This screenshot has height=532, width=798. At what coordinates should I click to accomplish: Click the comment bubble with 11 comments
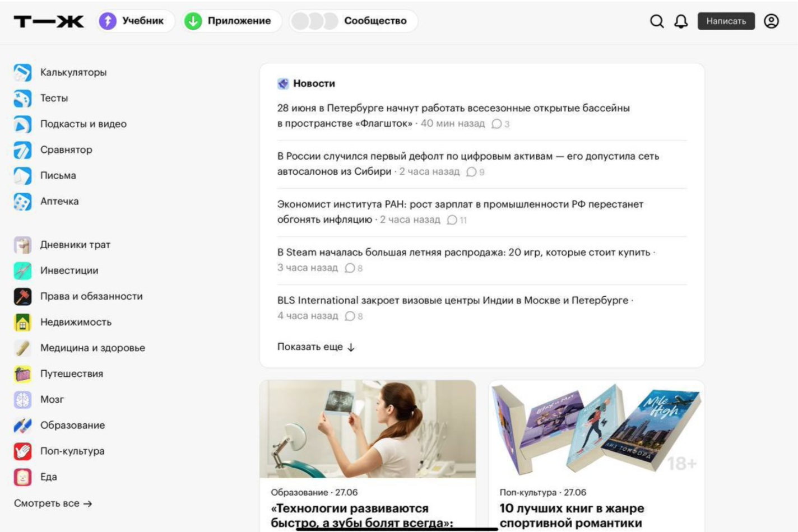[x=457, y=220]
